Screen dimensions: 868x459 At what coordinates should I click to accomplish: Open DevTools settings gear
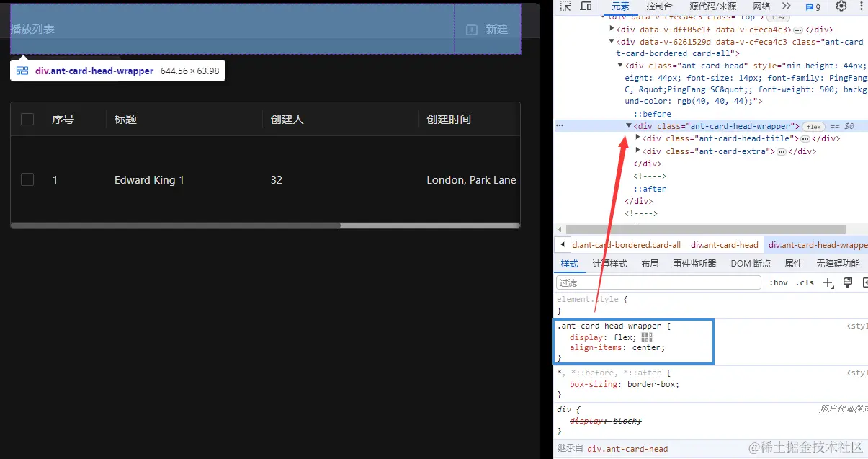pos(841,6)
